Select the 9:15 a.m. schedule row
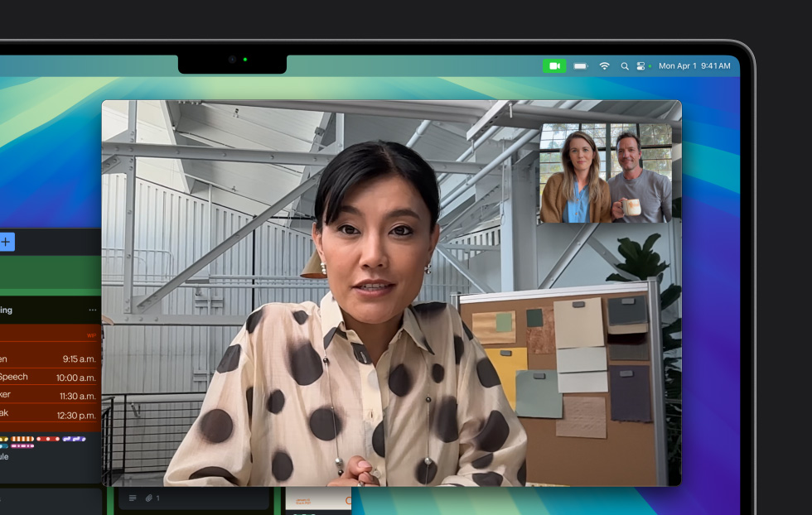This screenshot has width=812, height=515. click(x=50, y=359)
